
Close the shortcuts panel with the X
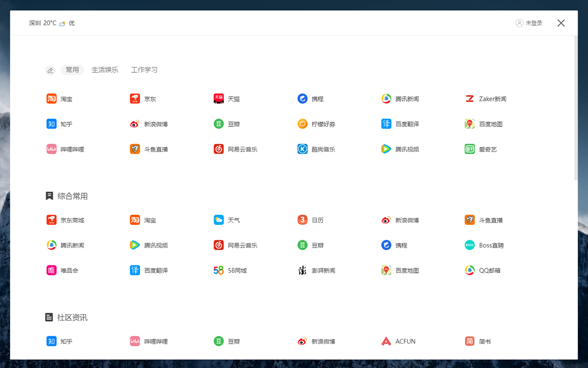pos(561,23)
